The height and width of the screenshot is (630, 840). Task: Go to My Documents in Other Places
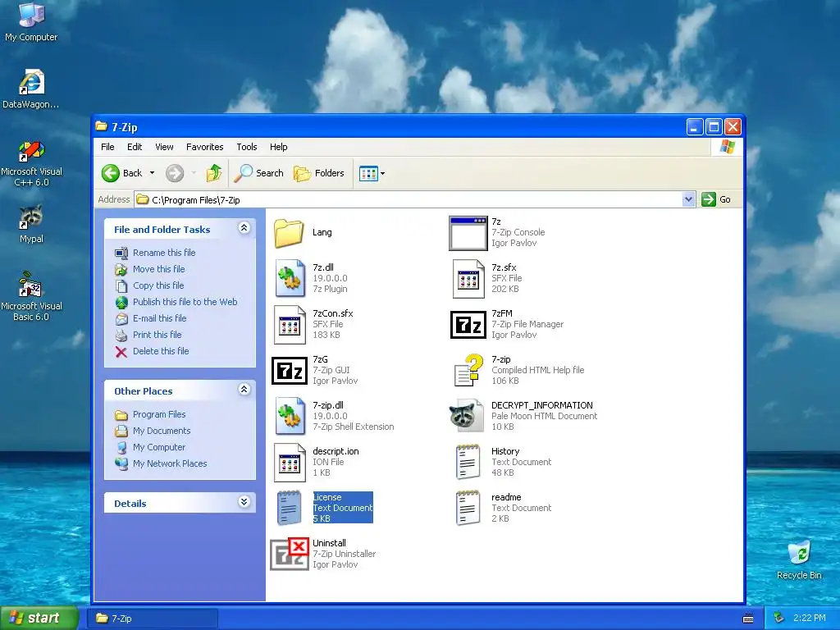click(162, 431)
